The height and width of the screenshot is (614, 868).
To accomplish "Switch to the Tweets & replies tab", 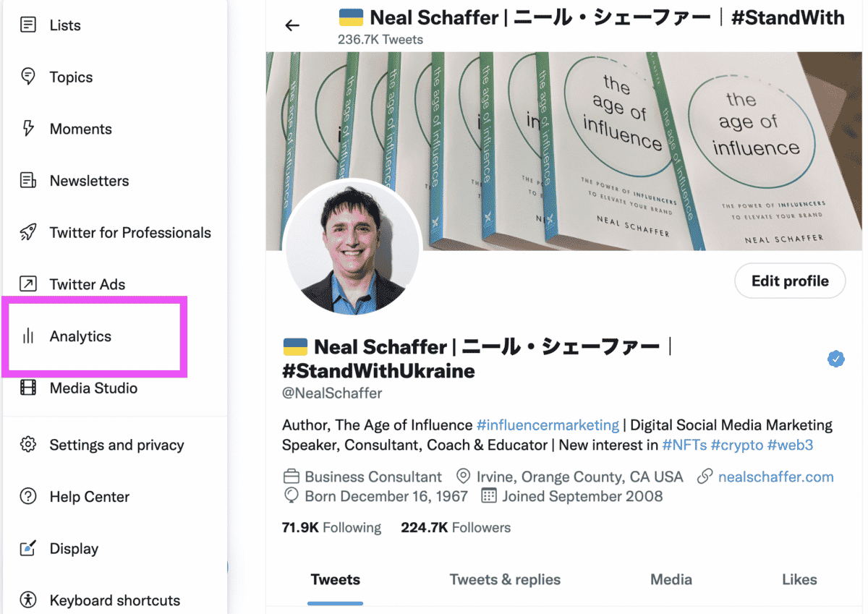I will coord(505,580).
